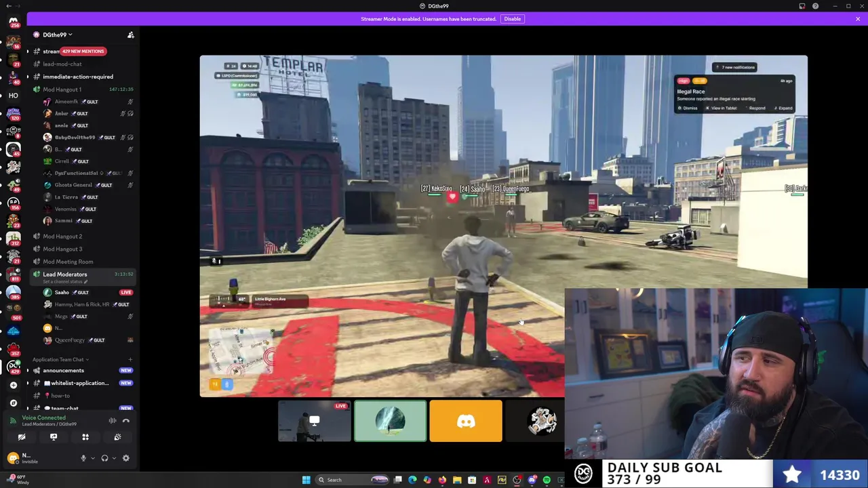
Task: Open HO server in server list
Action: point(13,96)
